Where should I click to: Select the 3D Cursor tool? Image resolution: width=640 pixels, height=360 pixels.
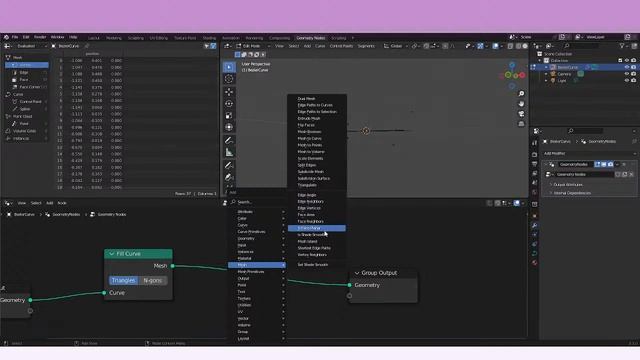tap(229, 79)
